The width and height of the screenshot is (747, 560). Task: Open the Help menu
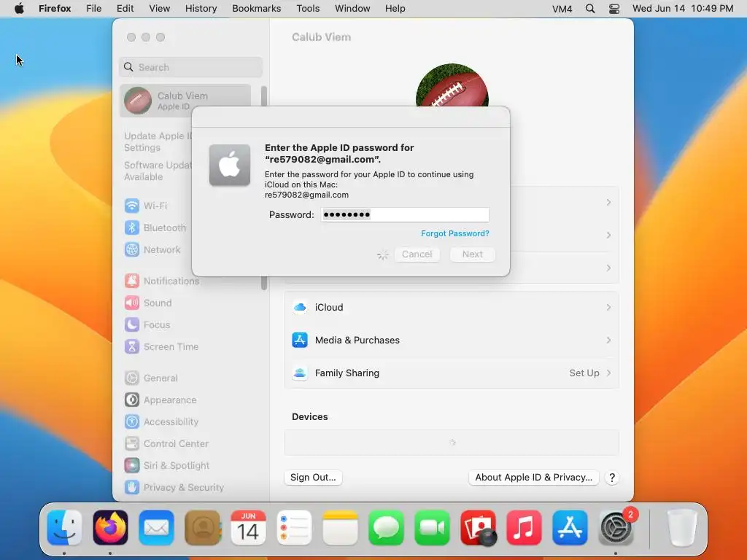(x=395, y=9)
